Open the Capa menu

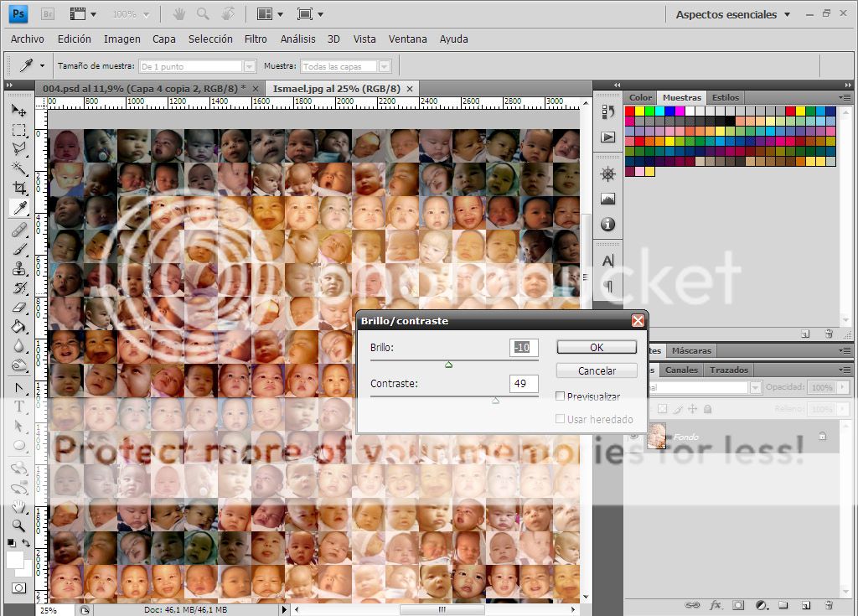(164, 39)
